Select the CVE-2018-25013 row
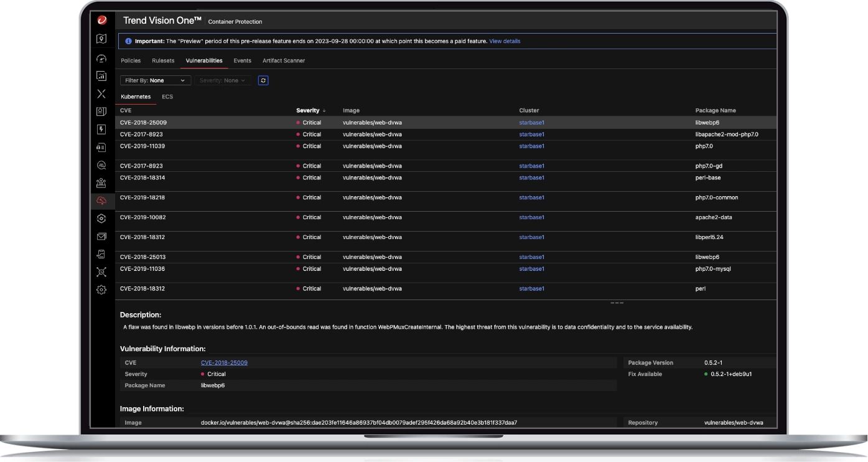 (x=446, y=257)
